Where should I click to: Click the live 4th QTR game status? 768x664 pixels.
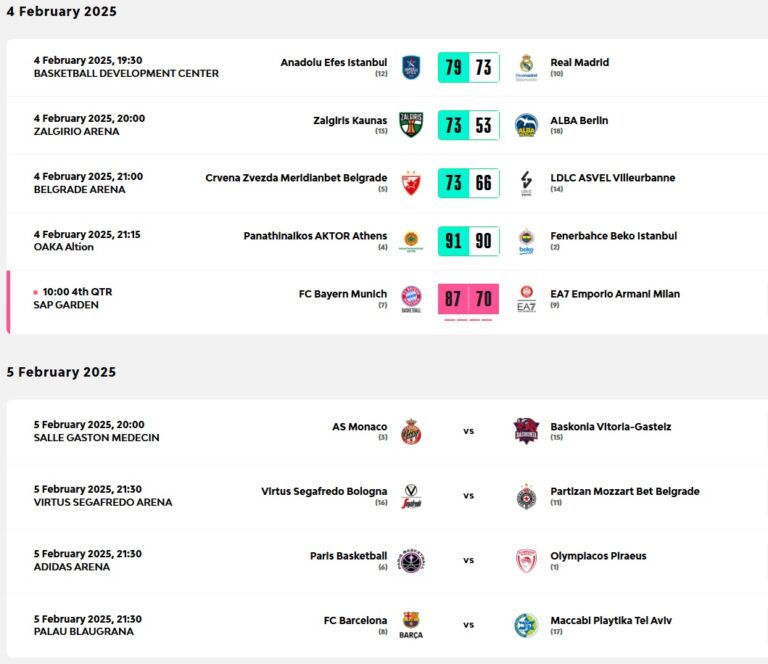(x=78, y=292)
